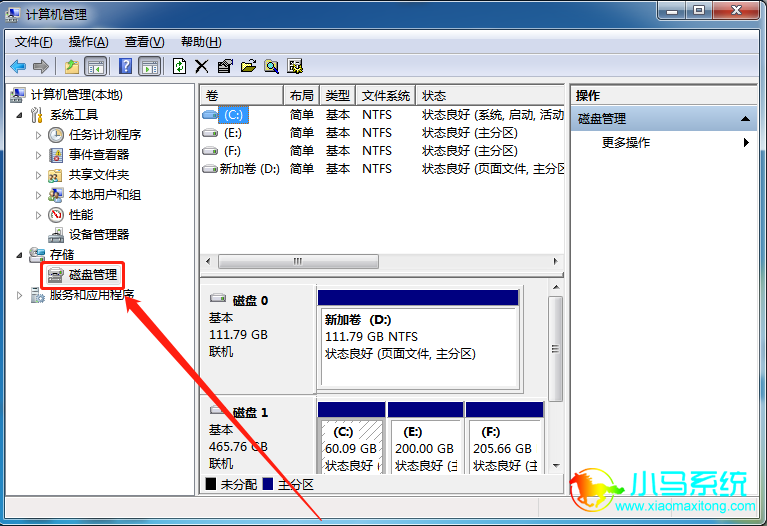This screenshot has width=767, height=526.
Task: Expand the 共享文件夹 node arrow
Action: (x=38, y=175)
